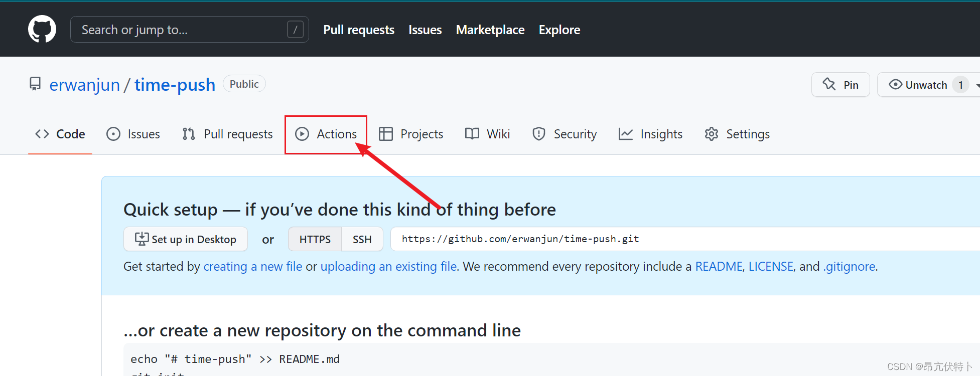Viewport: 980px width, 376px height.
Task: Select the HTTPS clone option
Action: coord(315,239)
